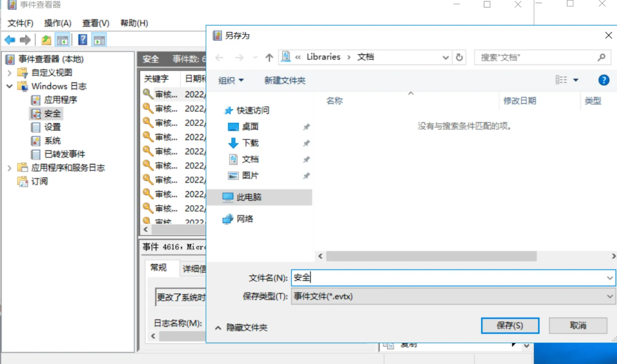Click the document location icon in the address bar

tap(286, 57)
